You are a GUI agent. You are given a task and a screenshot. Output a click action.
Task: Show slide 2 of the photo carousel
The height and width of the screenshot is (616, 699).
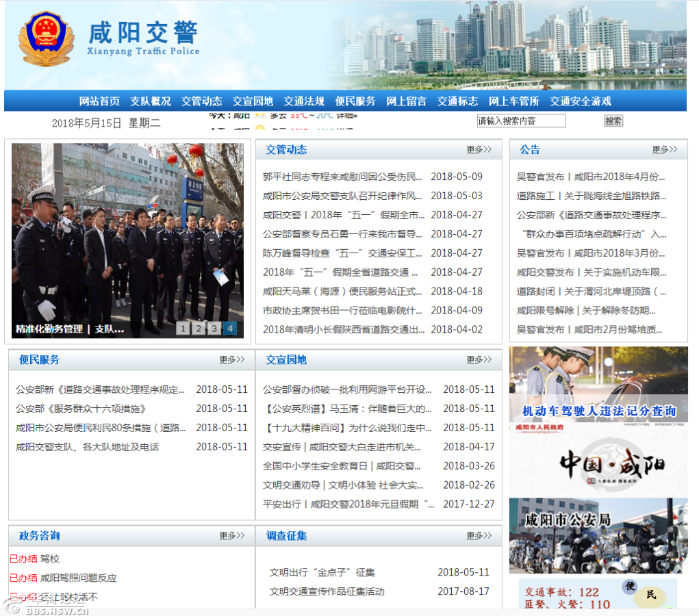199,329
